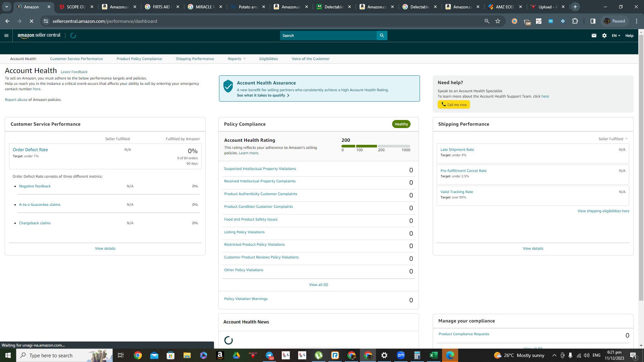Open Food and Product Safety Issues

(x=251, y=220)
